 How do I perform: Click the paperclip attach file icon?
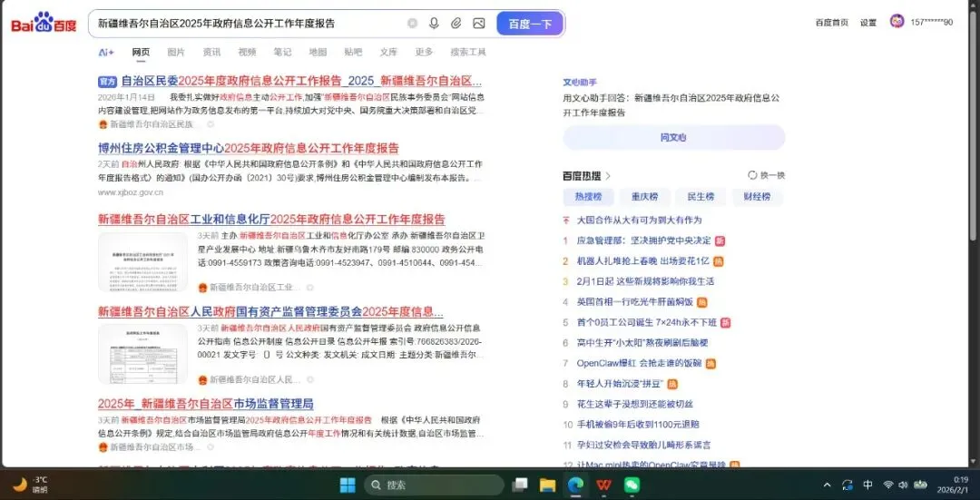tap(456, 24)
